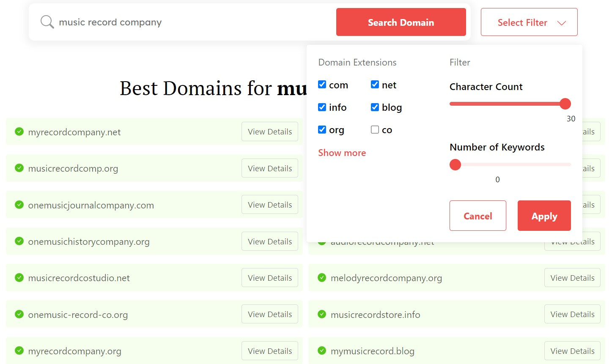Enable the co extension checkbox

point(375,129)
